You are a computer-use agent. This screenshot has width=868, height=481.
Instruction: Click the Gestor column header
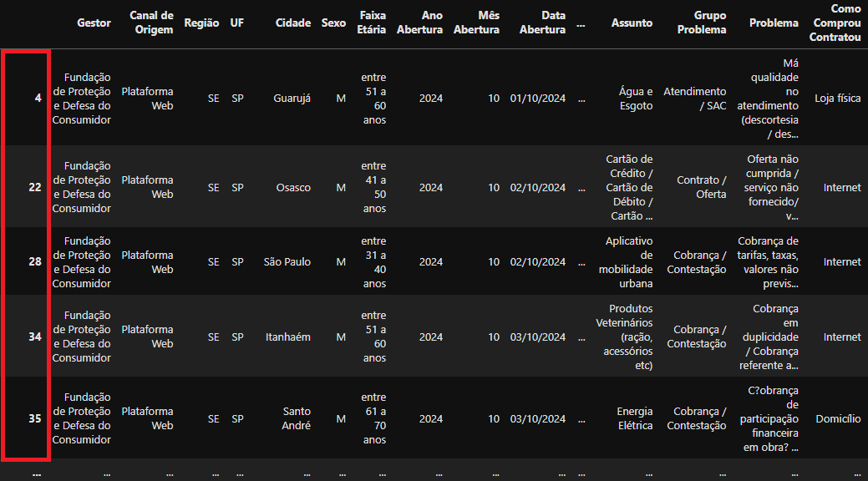tap(94, 23)
